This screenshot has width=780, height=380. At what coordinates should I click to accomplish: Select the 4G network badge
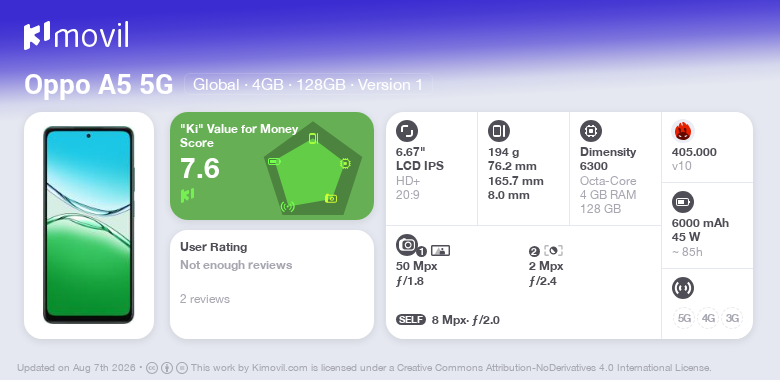point(708,318)
